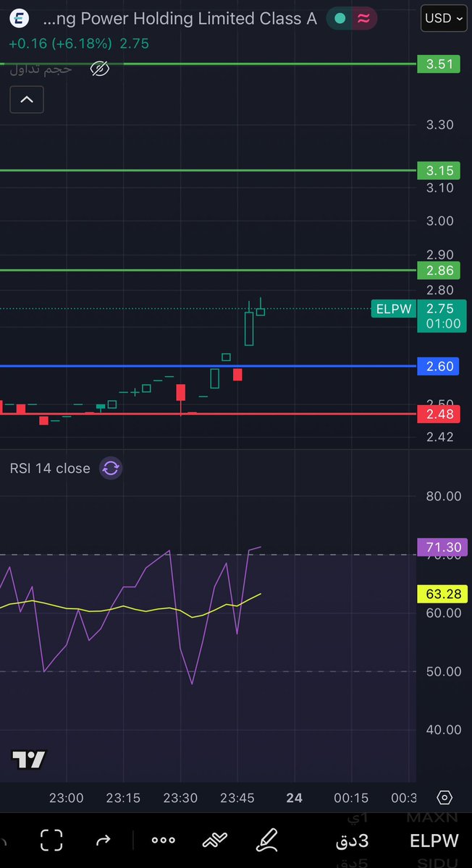Click the 2.42 price scale value
Viewport: 472px width, 868px height.
(440, 436)
